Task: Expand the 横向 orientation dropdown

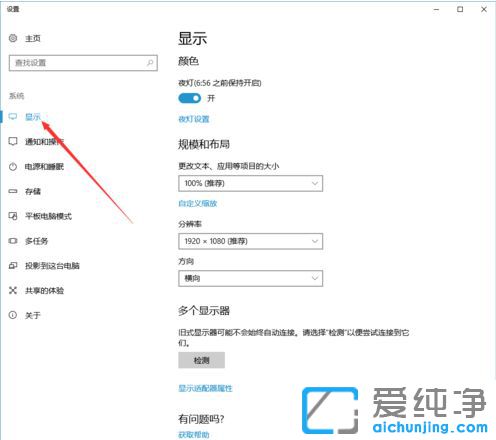Action: coord(250,278)
